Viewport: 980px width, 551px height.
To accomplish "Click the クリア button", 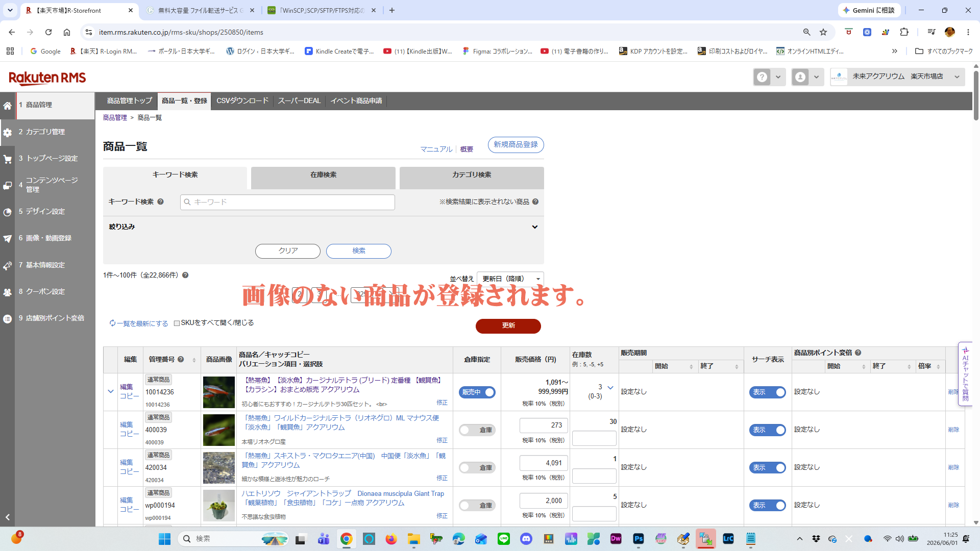I will [288, 251].
